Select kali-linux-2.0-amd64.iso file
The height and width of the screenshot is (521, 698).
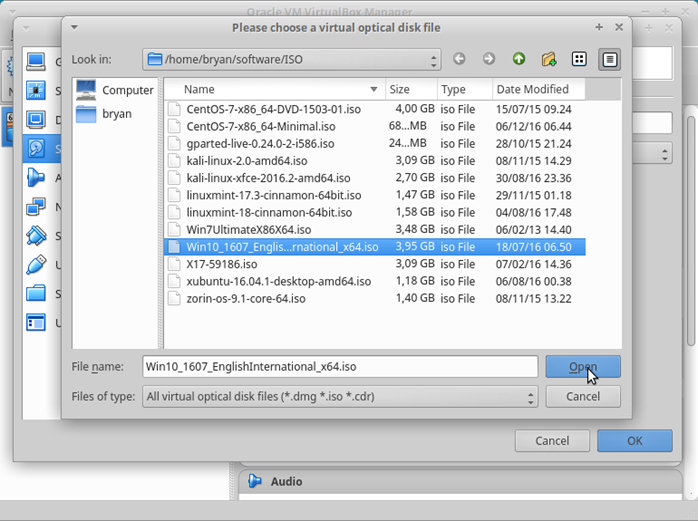click(x=374, y=161)
